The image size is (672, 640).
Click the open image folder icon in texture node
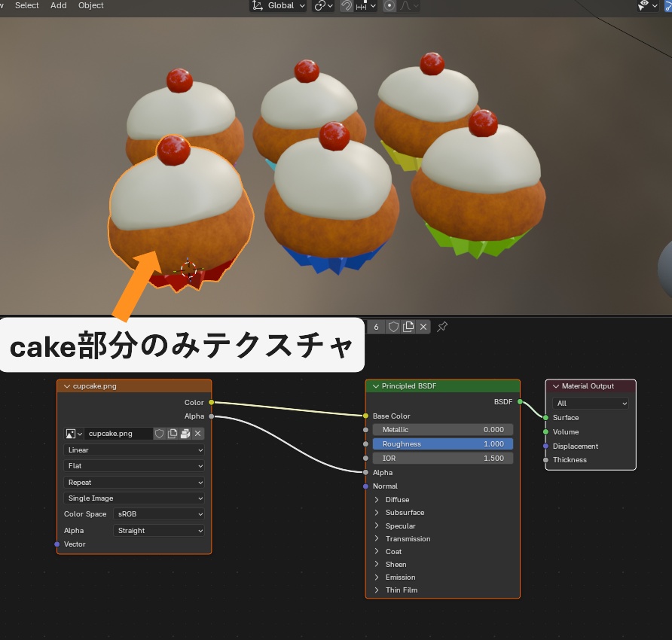[x=185, y=434]
